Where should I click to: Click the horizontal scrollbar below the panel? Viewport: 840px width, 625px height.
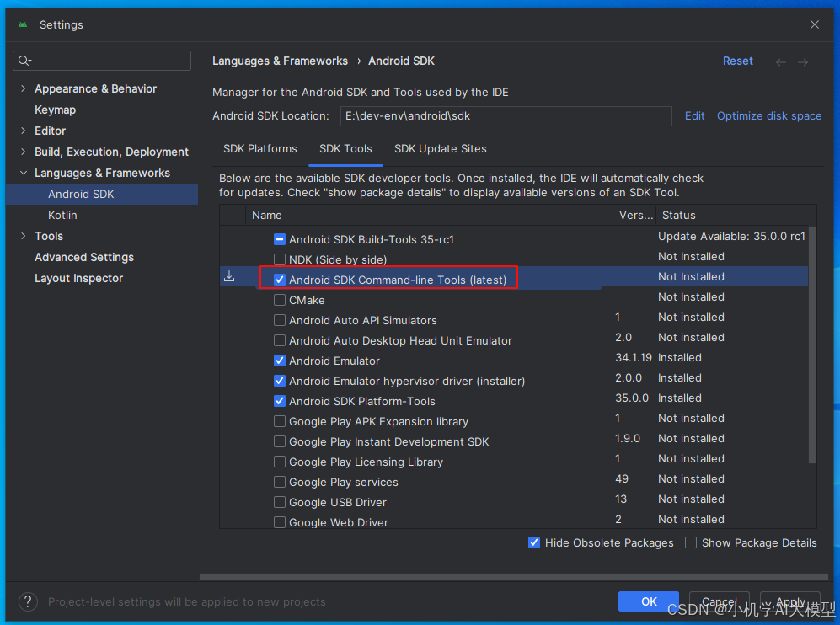click(513, 577)
